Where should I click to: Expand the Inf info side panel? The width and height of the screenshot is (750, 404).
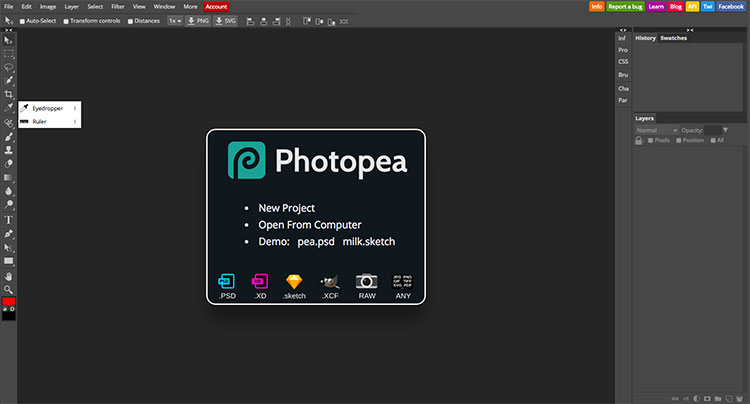622,38
